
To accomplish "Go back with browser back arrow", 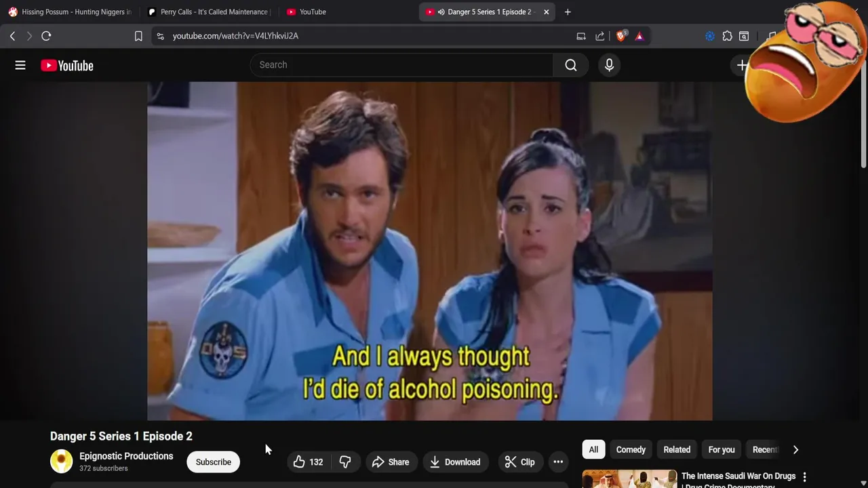I will pos(12,36).
